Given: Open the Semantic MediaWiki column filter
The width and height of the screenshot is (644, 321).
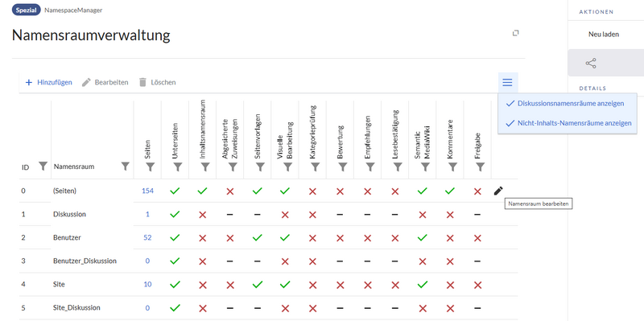Looking at the screenshot, I should (x=425, y=167).
